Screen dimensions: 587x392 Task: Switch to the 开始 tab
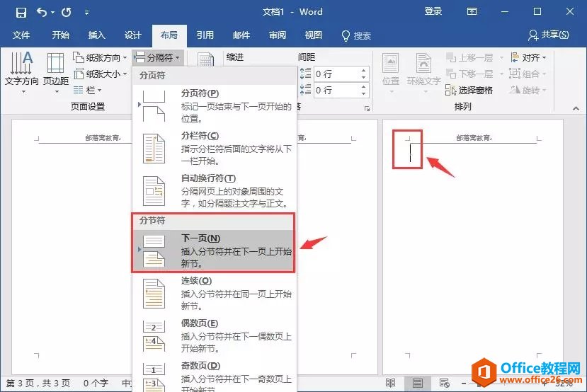click(x=61, y=35)
